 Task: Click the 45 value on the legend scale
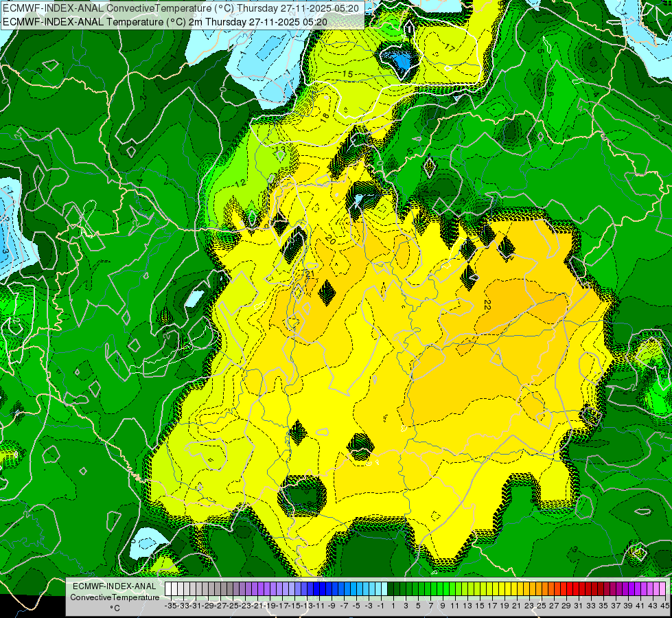[664, 606]
